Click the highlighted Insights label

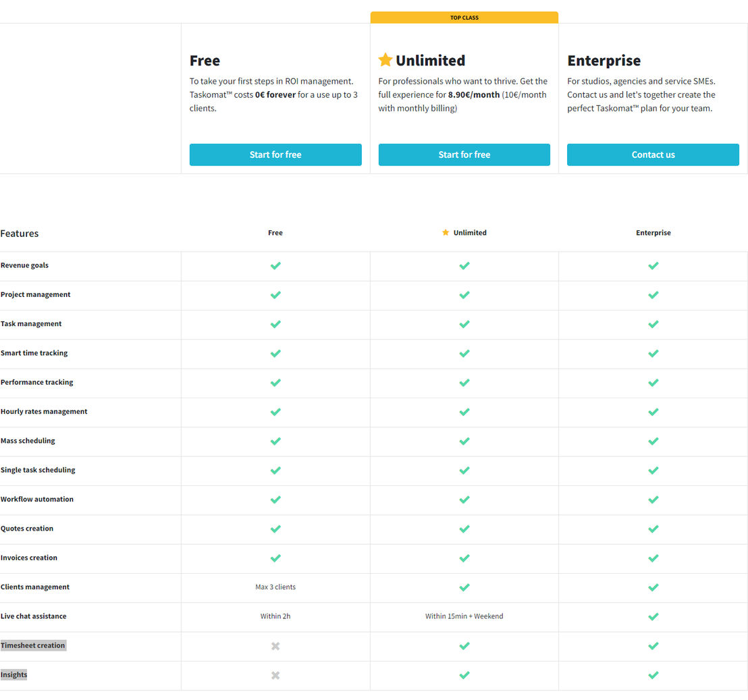tap(14, 675)
